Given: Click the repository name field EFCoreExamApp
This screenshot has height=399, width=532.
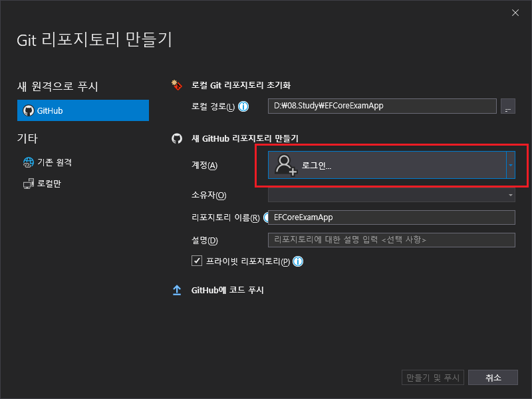Looking at the screenshot, I should (392, 217).
